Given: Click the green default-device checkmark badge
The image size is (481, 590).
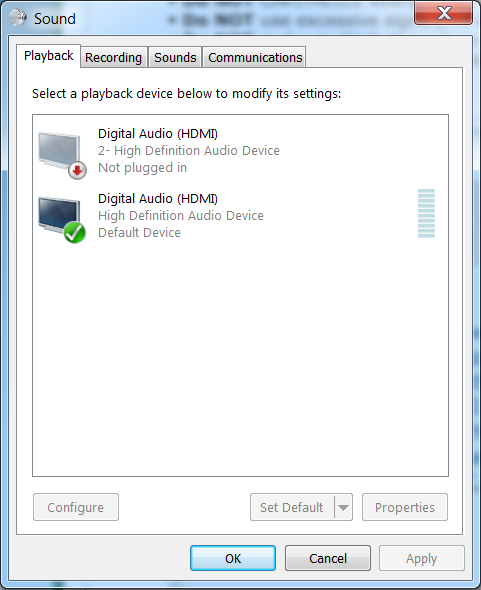Looking at the screenshot, I should point(75,233).
